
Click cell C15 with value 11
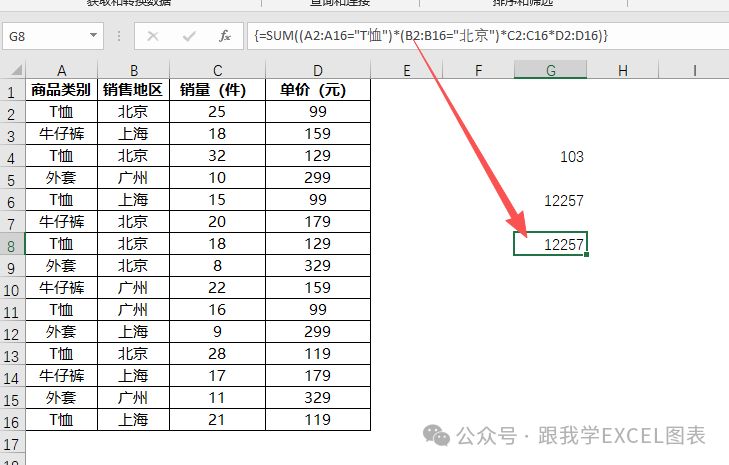(218, 398)
